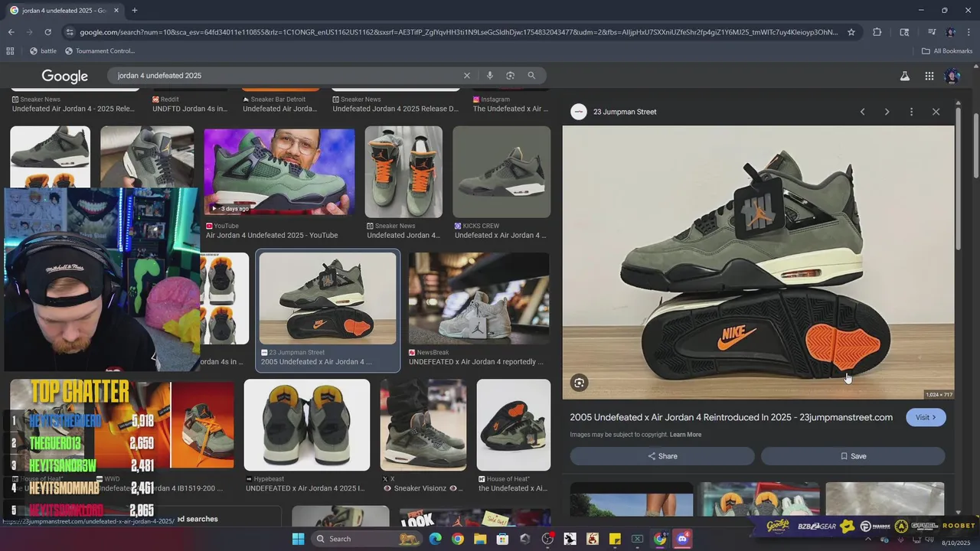Image resolution: width=980 pixels, height=551 pixels.
Task: Reload the current Google search page
Action: pyautogui.click(x=47, y=32)
